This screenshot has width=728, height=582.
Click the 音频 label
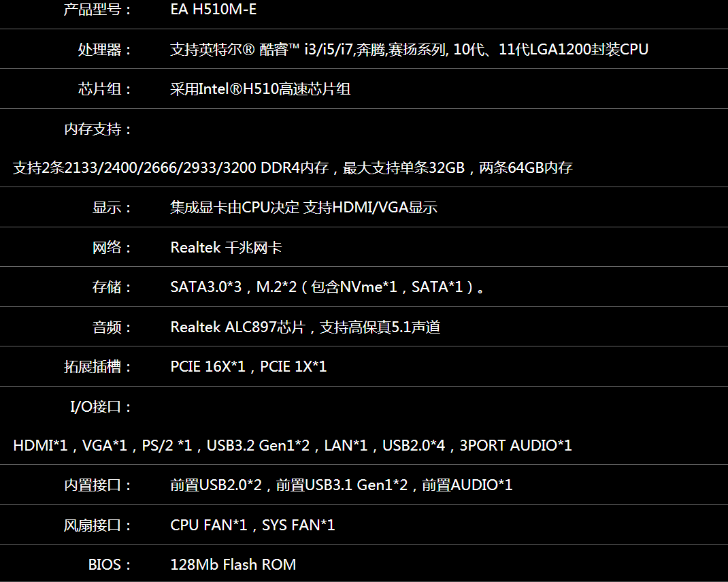point(112,327)
